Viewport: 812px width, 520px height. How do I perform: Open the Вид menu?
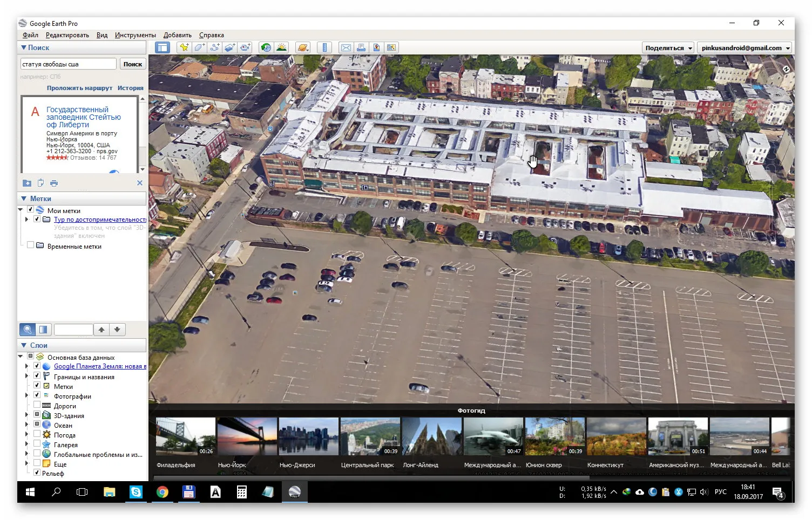point(102,35)
